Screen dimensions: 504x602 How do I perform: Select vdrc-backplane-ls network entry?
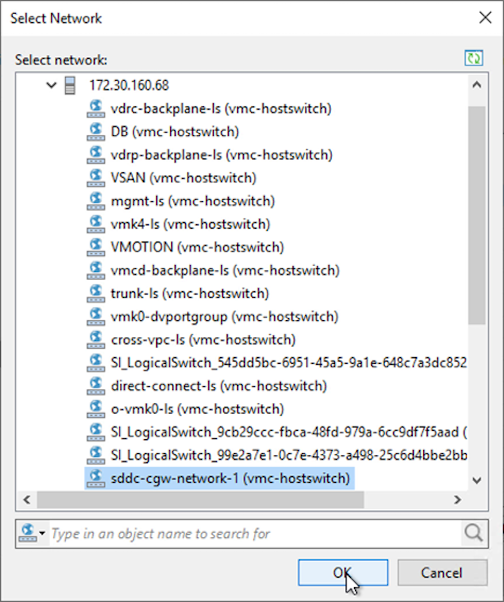coord(221,109)
